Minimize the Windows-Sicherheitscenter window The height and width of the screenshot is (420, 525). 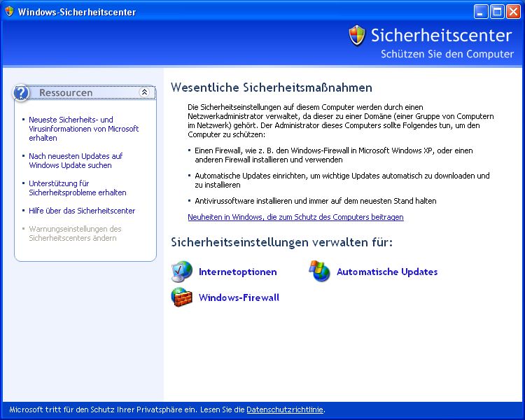click(481, 12)
